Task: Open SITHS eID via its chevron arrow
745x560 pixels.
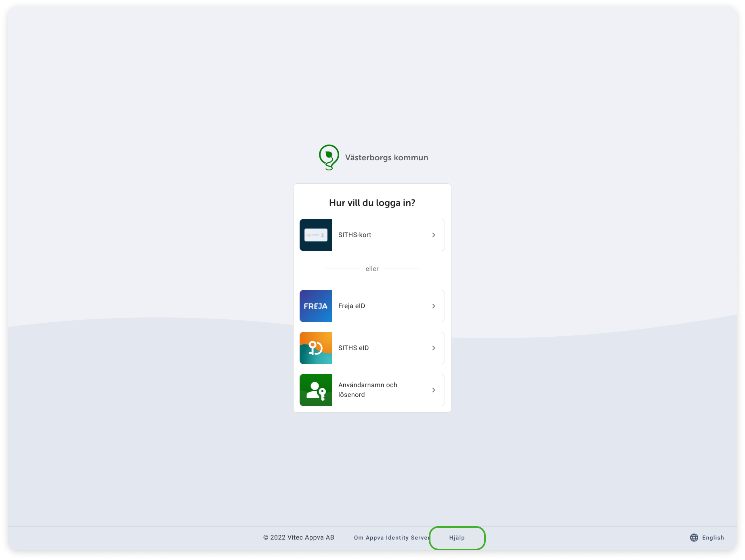Action: 434,348
